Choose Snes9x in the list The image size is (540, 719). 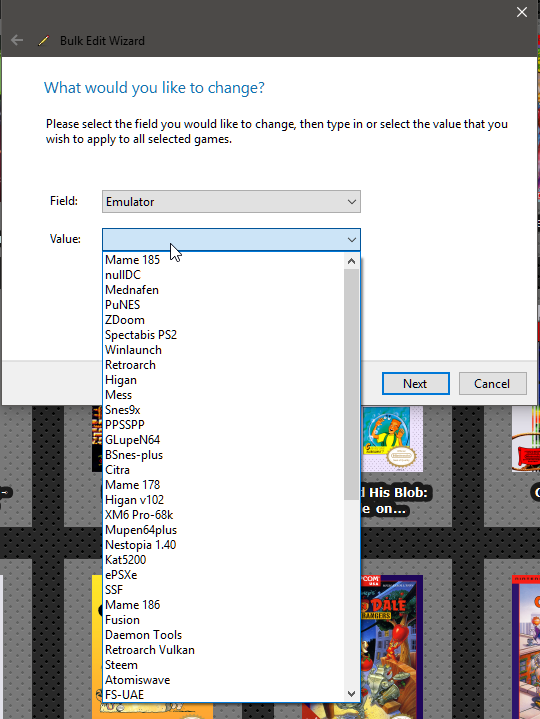point(122,410)
